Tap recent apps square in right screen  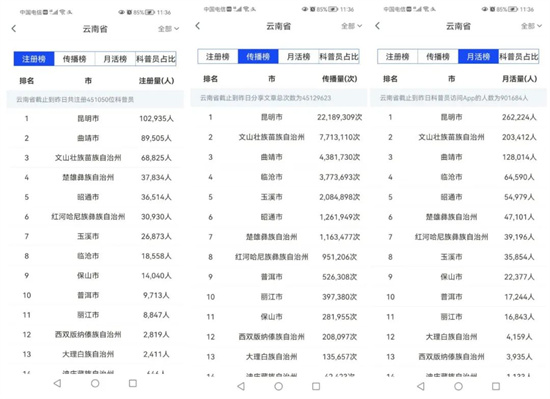point(496,386)
